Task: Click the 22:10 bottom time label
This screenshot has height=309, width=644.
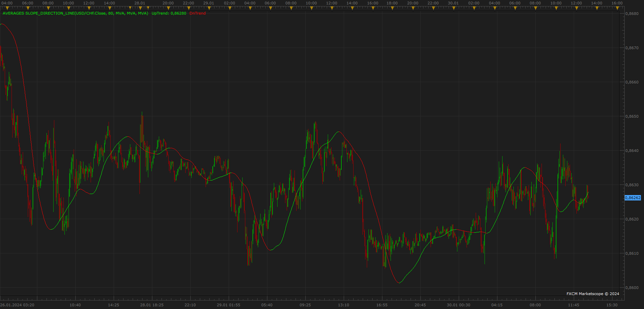Action: (x=190, y=305)
